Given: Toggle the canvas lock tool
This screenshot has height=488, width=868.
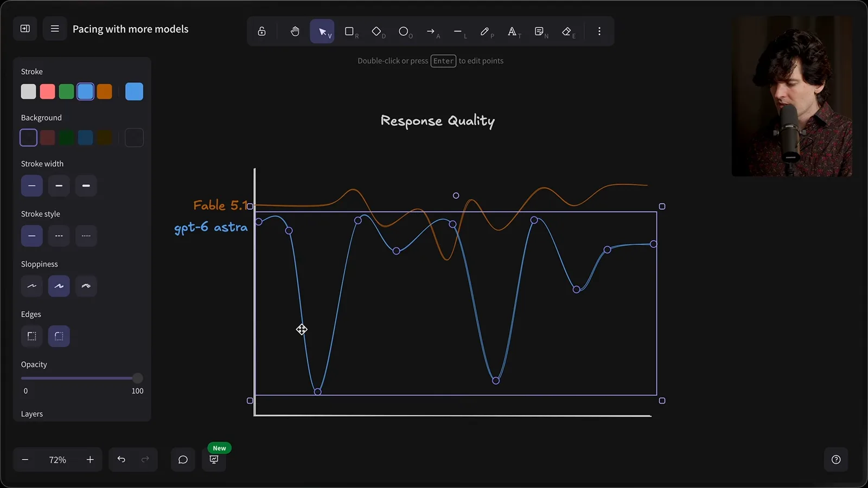Looking at the screenshot, I should [x=261, y=31].
